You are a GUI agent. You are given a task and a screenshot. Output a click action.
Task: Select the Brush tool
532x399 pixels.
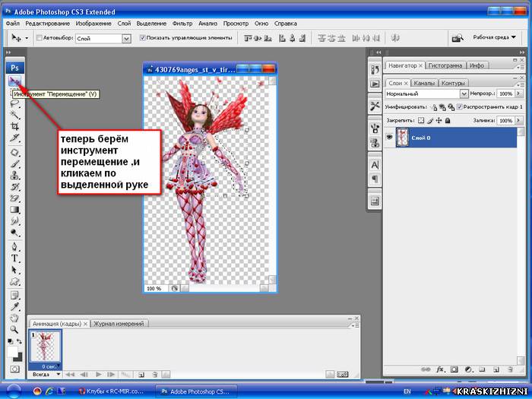point(14,164)
